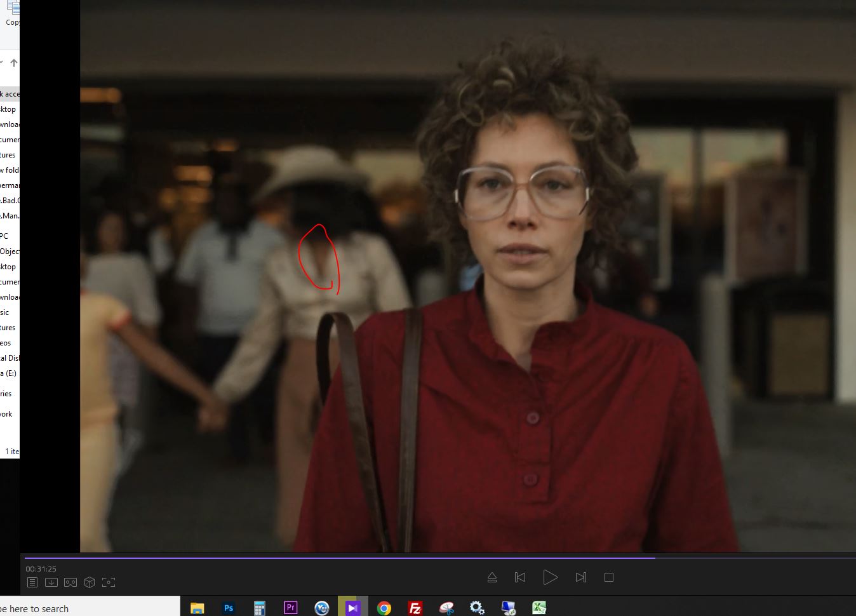856x616 pixels.
Task: Stop video playback with the square button
Action: click(x=608, y=577)
